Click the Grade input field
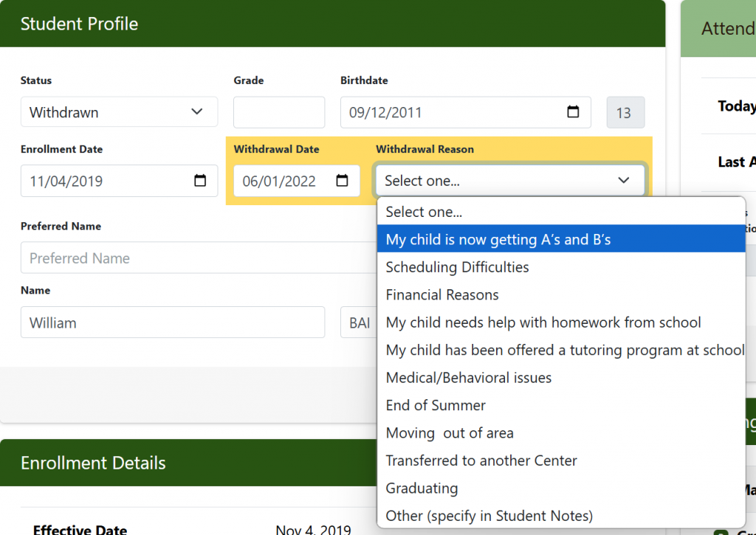This screenshot has width=756, height=535. [278, 112]
